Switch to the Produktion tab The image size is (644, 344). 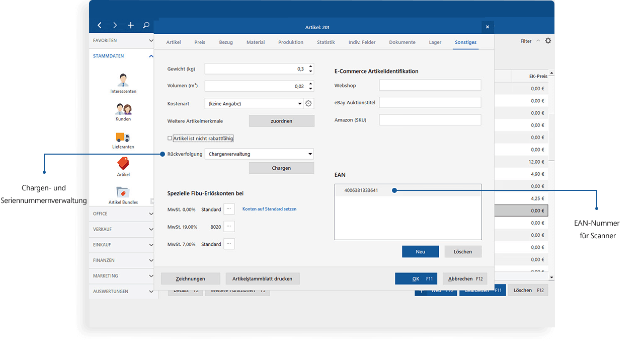(x=291, y=42)
